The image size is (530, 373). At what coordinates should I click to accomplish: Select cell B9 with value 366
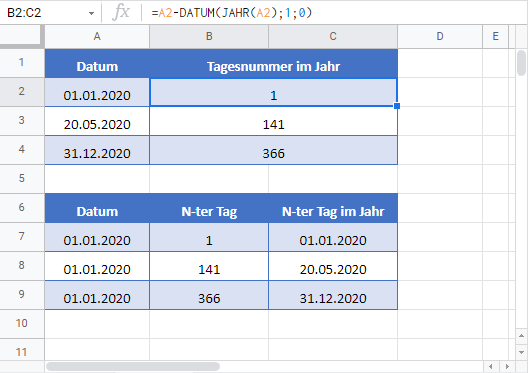pos(209,295)
